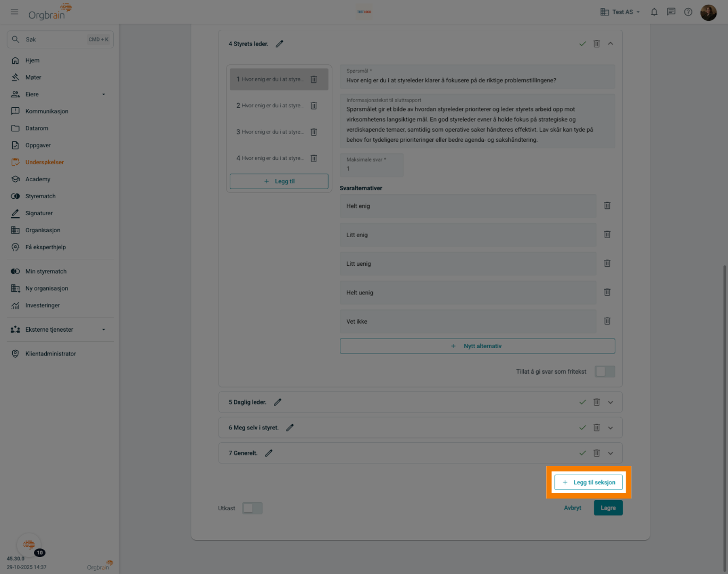Expand the Eiere sidebar submenu
Image resolution: width=728 pixels, height=574 pixels.
coord(104,95)
